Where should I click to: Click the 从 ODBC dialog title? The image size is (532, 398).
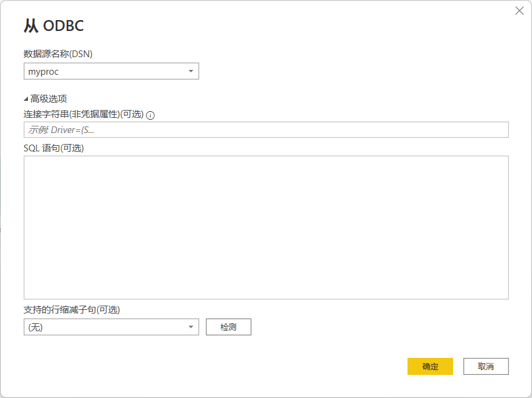click(x=53, y=26)
